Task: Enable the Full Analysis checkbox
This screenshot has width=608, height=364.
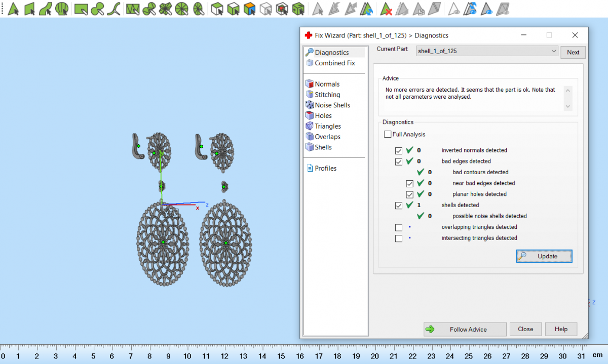Action: coord(388,135)
